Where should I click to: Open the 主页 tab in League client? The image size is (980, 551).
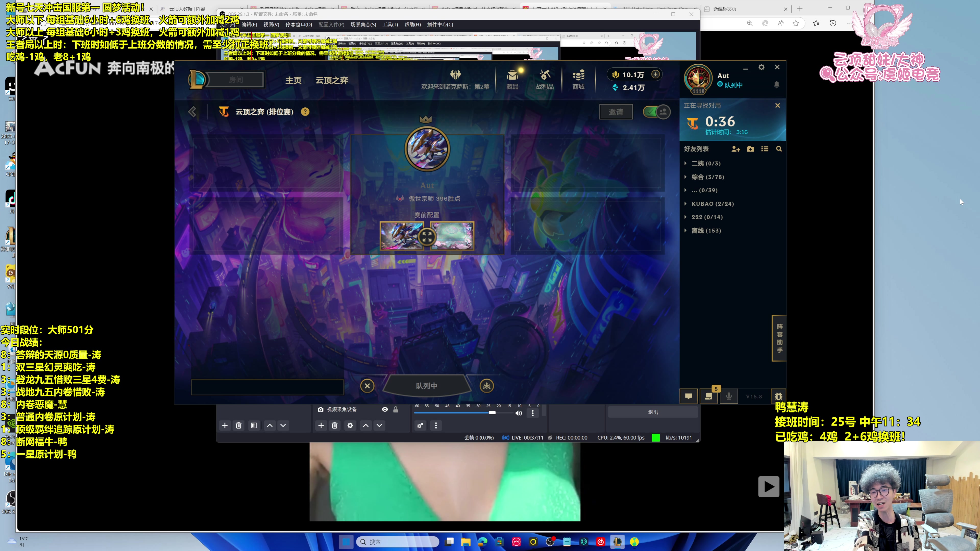(293, 80)
